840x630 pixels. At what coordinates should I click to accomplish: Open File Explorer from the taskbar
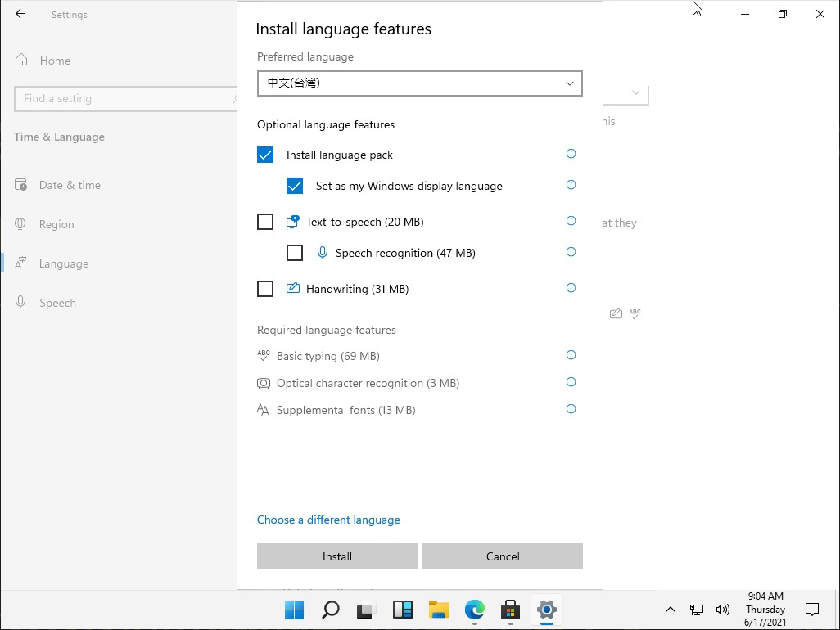tap(439, 610)
